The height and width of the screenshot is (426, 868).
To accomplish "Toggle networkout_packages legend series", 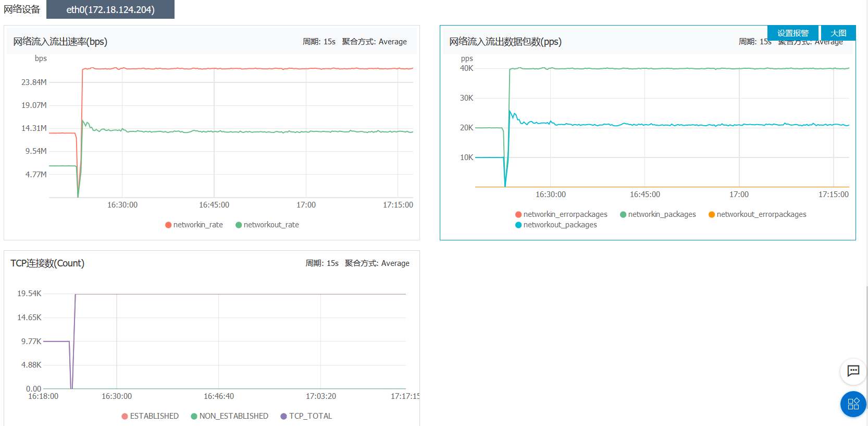I will [x=556, y=225].
